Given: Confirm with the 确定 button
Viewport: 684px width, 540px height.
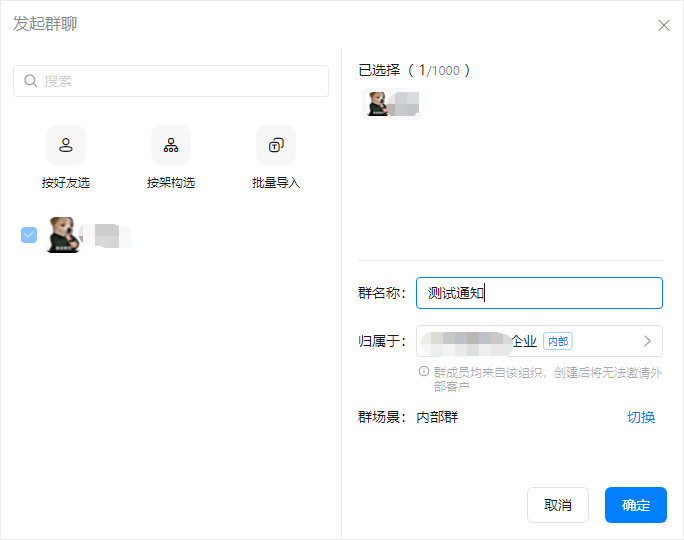Looking at the screenshot, I should tap(636, 505).
